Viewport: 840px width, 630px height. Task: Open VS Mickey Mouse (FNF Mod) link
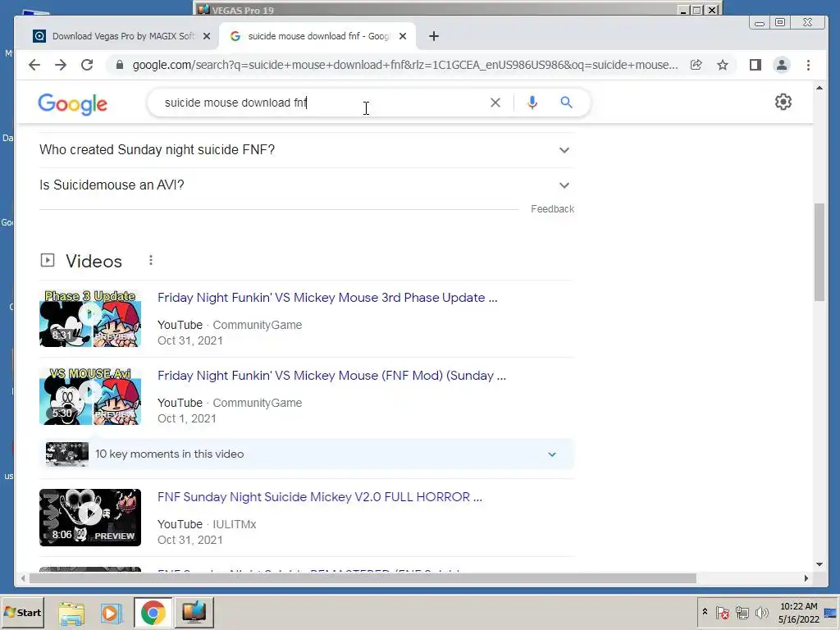tap(331, 376)
